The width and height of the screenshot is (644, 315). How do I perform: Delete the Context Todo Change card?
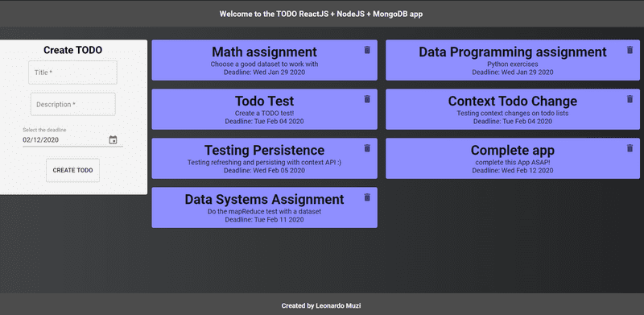pyautogui.click(x=630, y=99)
